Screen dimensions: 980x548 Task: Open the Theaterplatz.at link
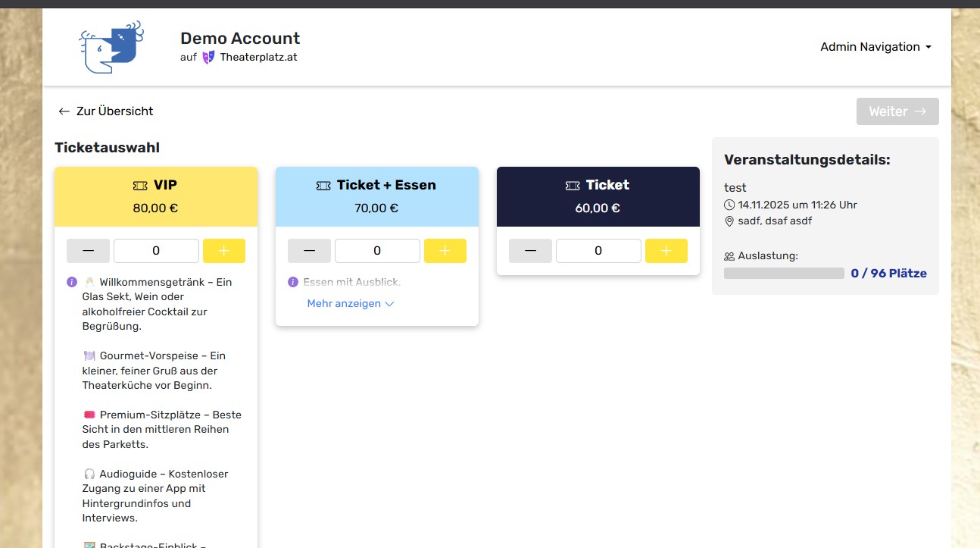click(x=258, y=58)
